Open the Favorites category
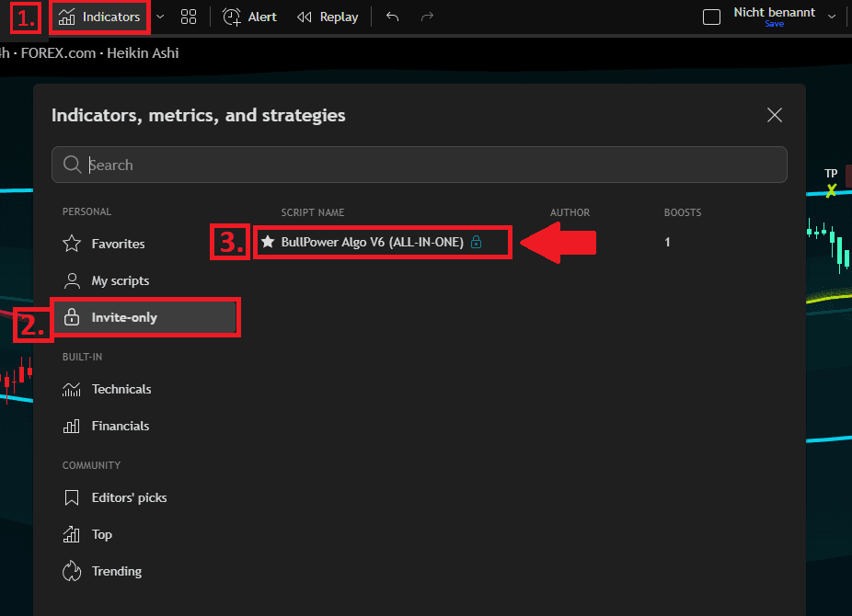Viewport: 852px width, 616px height. 118,244
